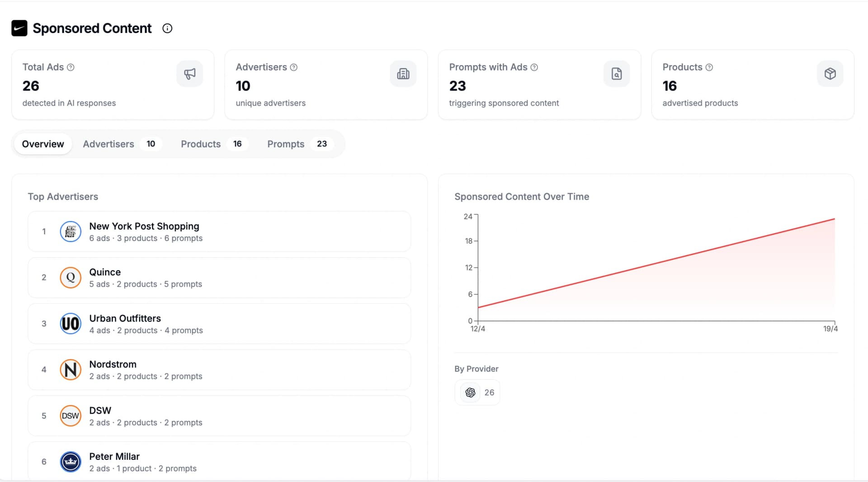Click the Total Ads value 26

click(31, 86)
